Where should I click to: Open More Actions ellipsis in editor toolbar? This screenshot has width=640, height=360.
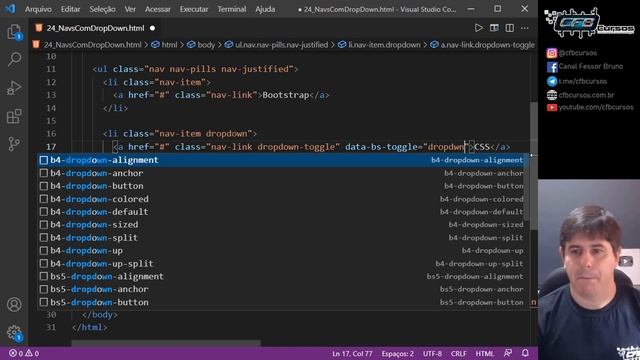click(x=525, y=28)
